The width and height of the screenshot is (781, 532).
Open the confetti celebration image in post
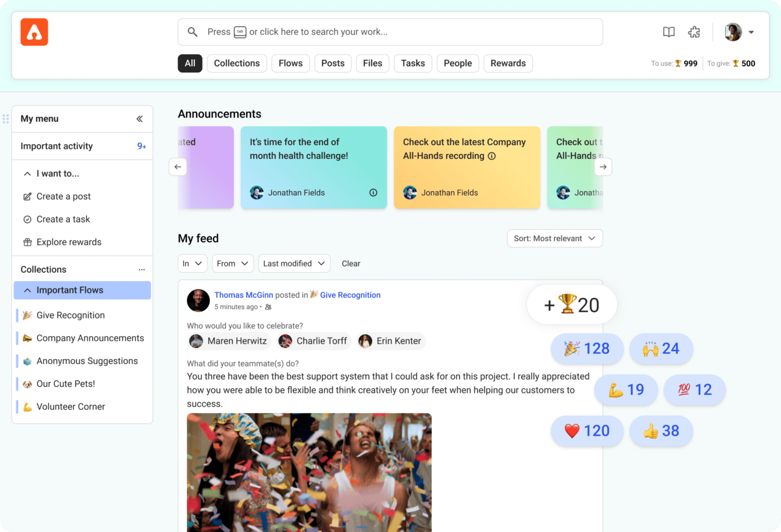(x=309, y=472)
